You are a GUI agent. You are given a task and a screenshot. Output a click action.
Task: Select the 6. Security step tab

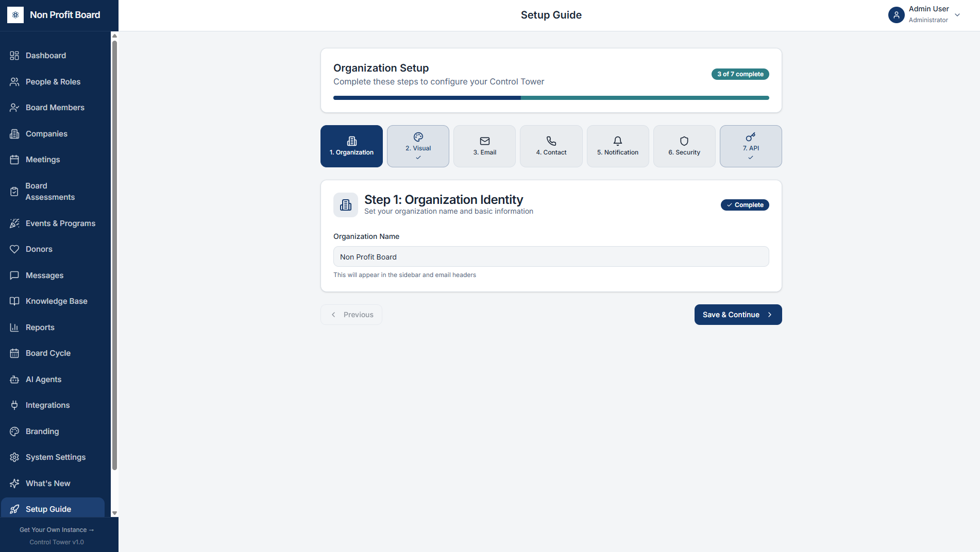click(x=684, y=146)
